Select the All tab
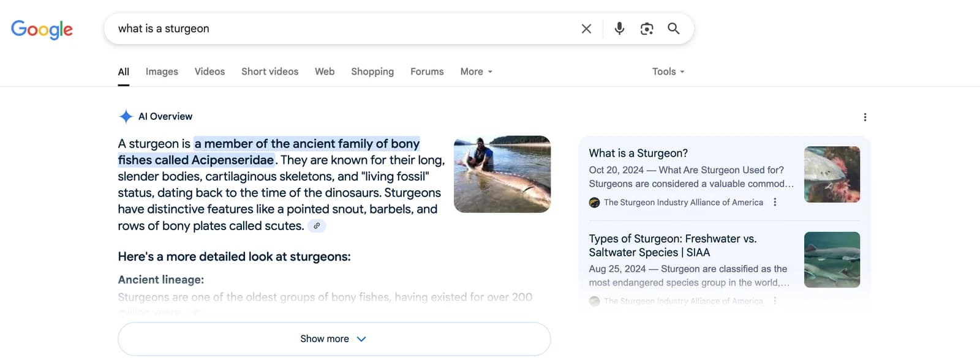Viewport: 980px width, 358px height. pyautogui.click(x=124, y=72)
